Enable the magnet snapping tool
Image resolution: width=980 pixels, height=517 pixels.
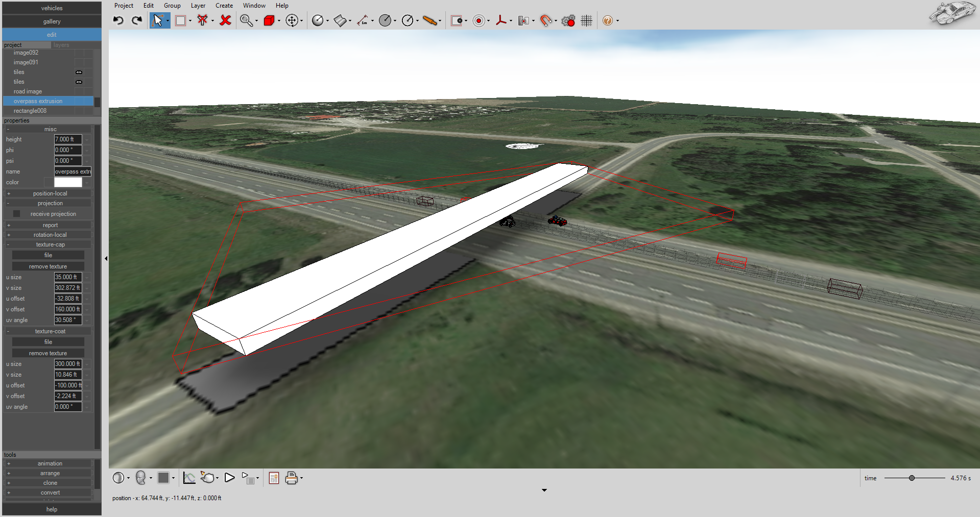(546, 20)
